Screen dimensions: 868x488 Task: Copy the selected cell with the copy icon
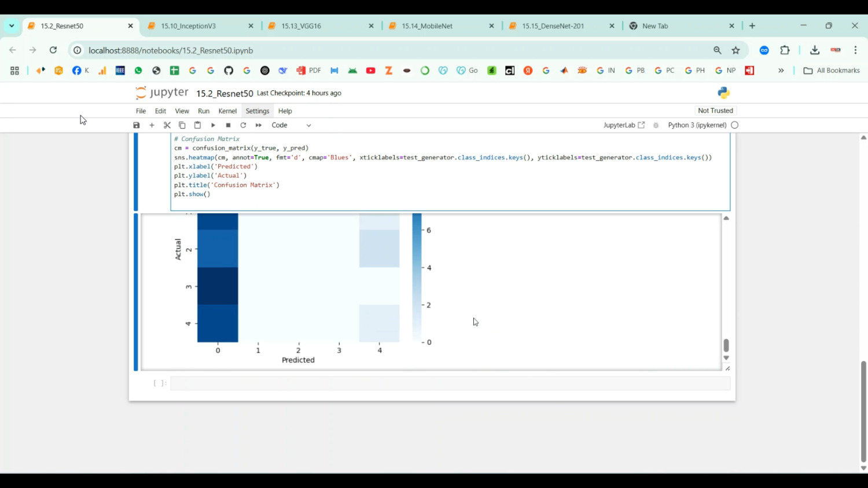click(182, 125)
